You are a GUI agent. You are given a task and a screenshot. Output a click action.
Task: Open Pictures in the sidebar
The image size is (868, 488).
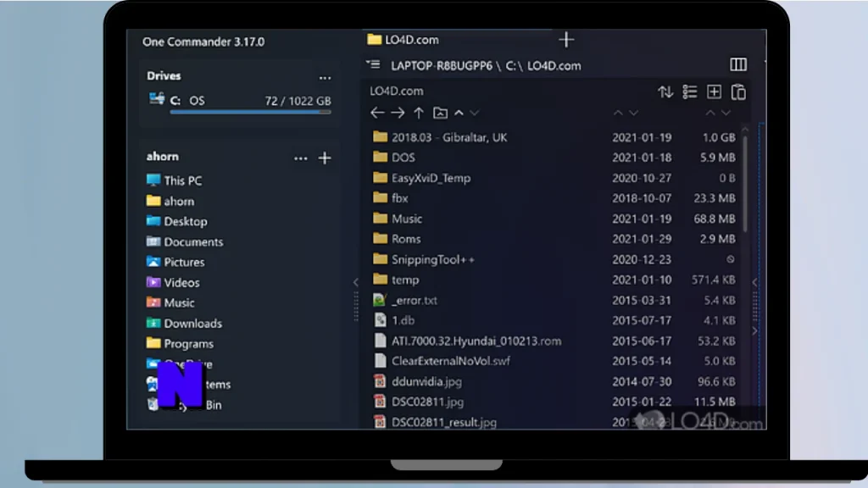click(x=175, y=262)
